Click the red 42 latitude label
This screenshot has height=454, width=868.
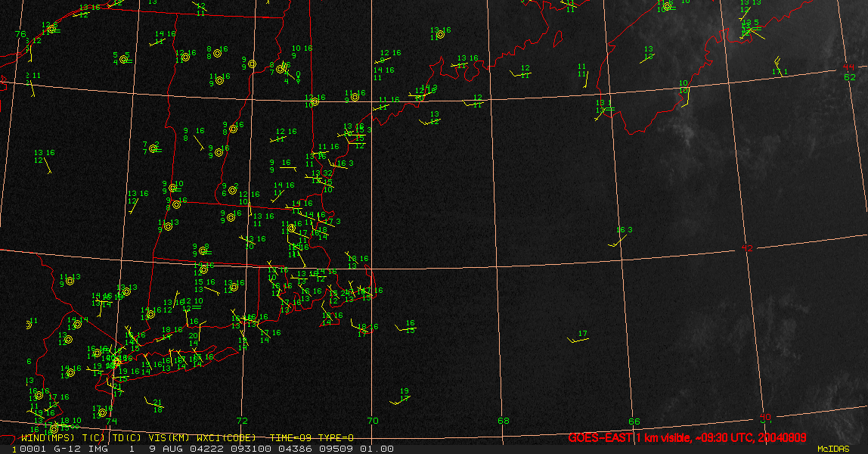[747, 247]
